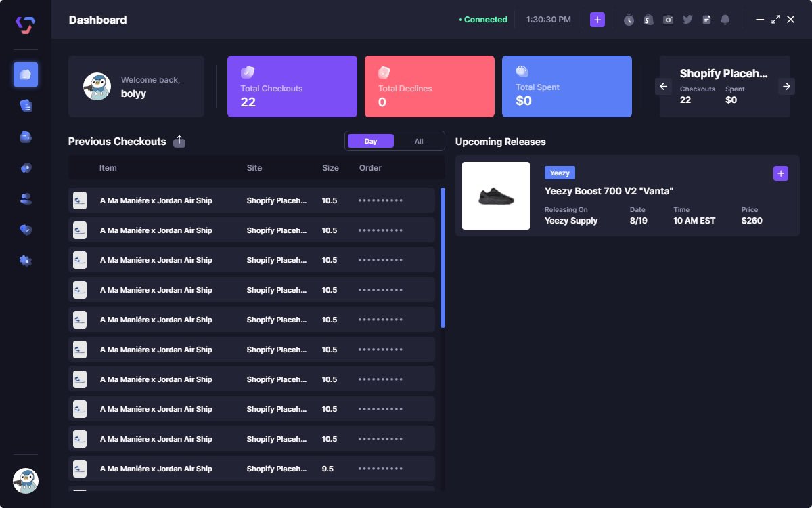The height and width of the screenshot is (508, 812).
Task: Add the Yeezy Boost release with the plus button
Action: [780, 173]
